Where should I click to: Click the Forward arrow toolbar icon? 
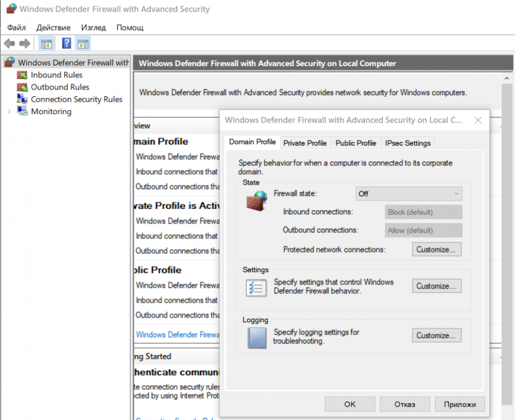point(25,43)
